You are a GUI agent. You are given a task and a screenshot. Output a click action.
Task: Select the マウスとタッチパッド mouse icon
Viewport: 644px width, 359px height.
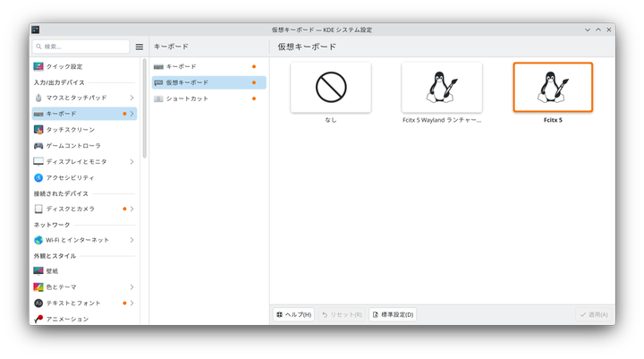tap(38, 98)
